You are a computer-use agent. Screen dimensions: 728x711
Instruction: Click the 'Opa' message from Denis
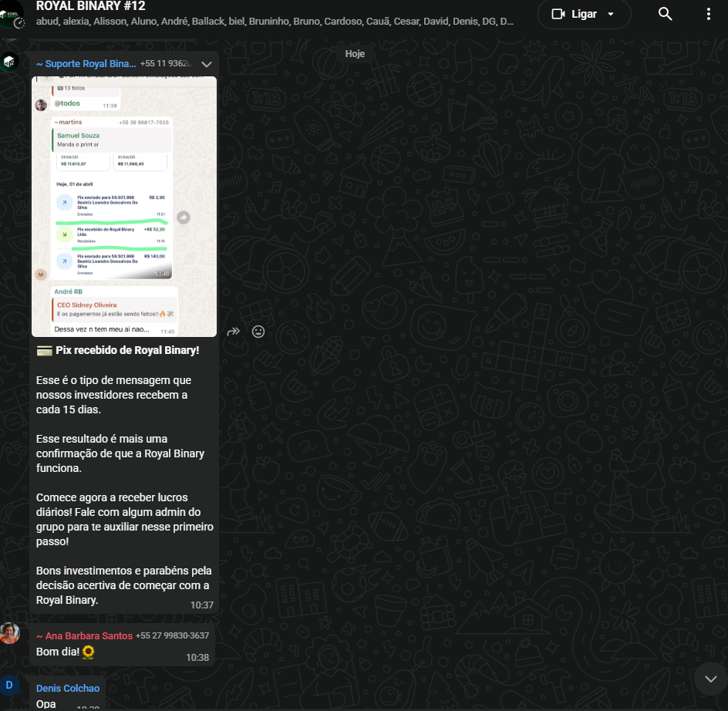point(46,704)
